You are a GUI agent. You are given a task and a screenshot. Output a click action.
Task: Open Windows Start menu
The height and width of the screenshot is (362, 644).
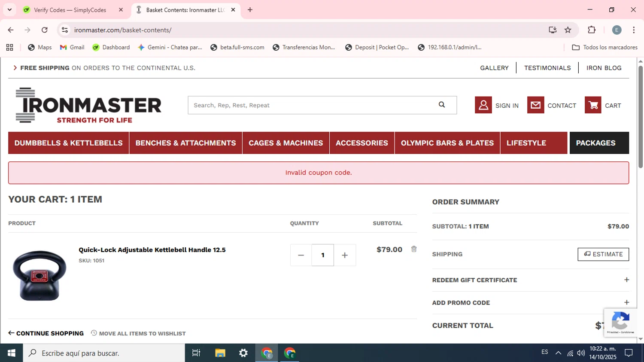pyautogui.click(x=11, y=353)
